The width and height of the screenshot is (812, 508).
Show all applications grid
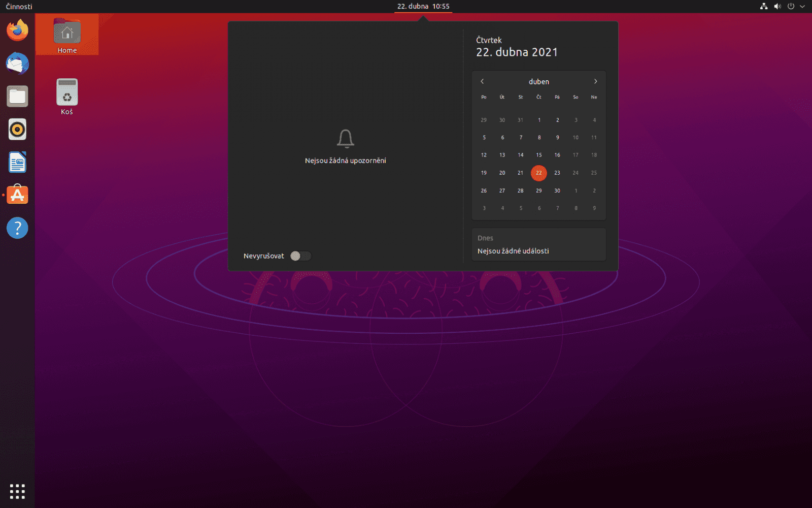[x=18, y=491]
